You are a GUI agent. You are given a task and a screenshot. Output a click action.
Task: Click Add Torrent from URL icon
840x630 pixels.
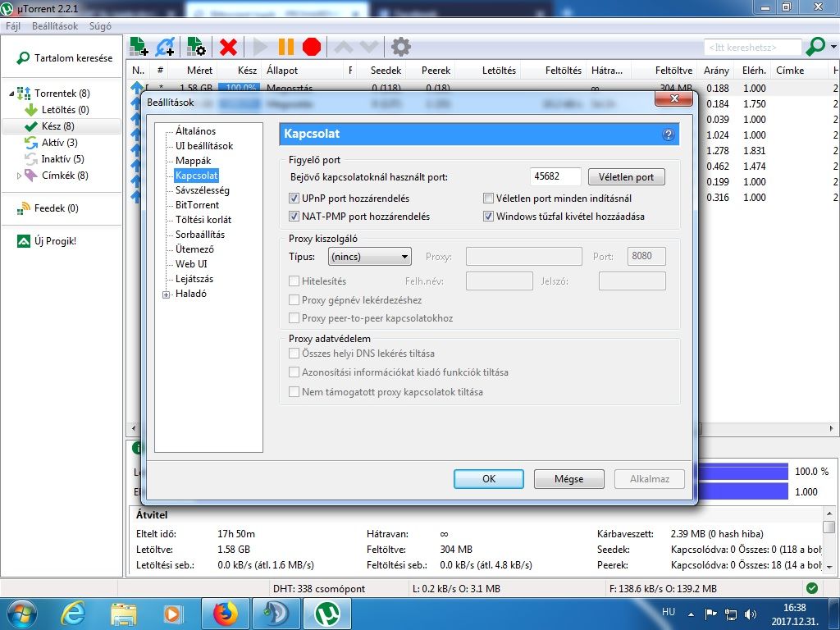pyautogui.click(x=165, y=47)
